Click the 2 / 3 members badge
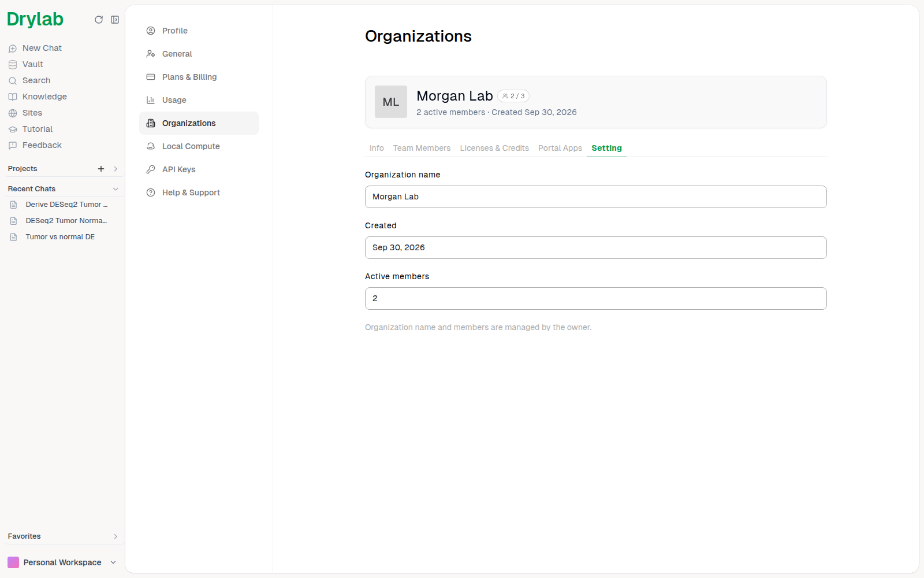The height and width of the screenshot is (578, 924). point(513,96)
